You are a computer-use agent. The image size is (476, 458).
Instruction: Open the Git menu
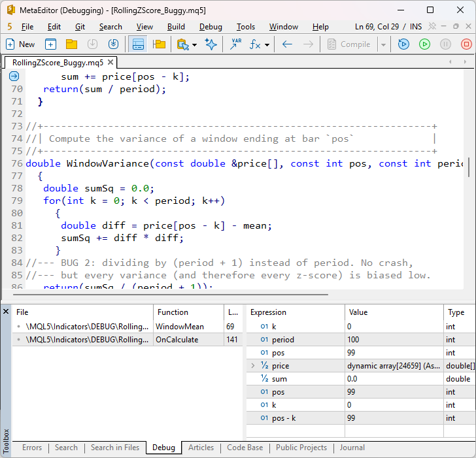[80, 27]
